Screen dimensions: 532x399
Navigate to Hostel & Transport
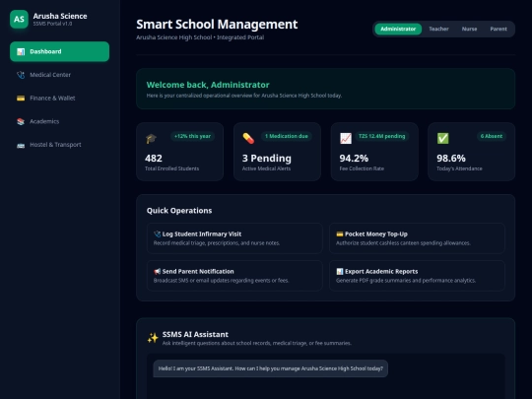(59, 145)
